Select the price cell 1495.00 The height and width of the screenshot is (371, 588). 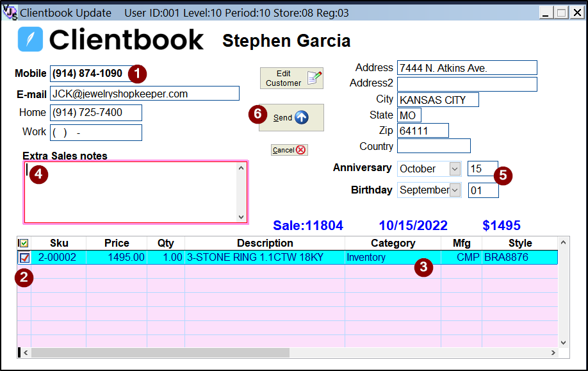click(117, 258)
